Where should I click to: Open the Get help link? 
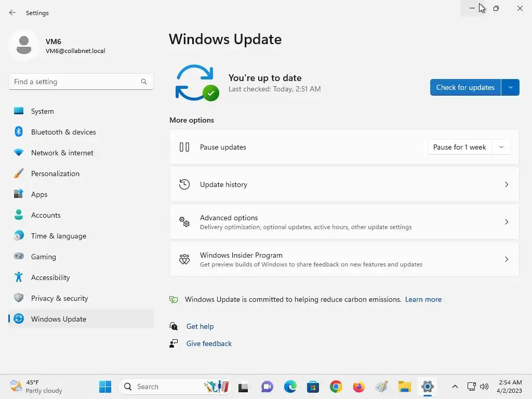(x=200, y=326)
